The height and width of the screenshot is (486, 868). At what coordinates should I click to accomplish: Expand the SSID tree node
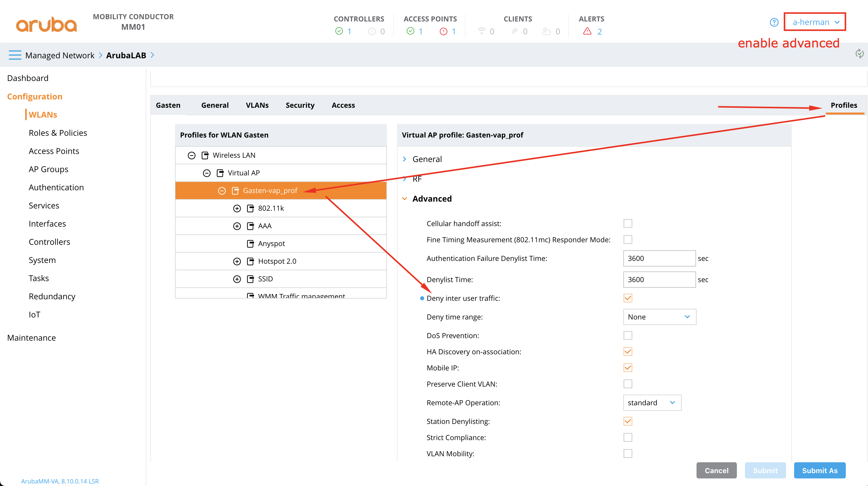(x=237, y=279)
